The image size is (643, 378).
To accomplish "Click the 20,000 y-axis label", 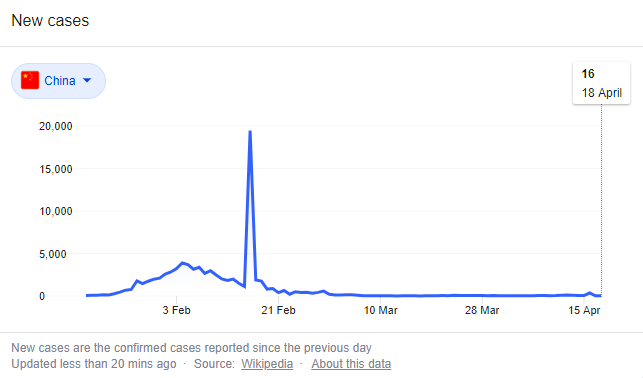I will [x=56, y=126].
